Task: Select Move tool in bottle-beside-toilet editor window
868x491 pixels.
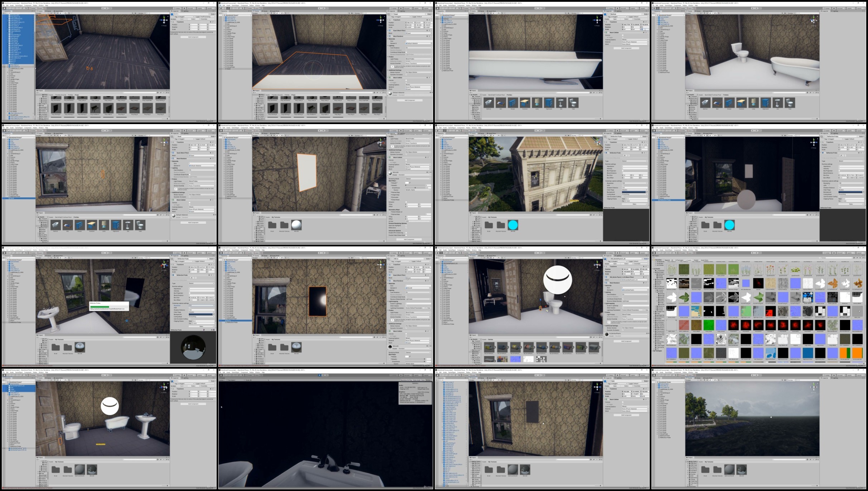Action: (x=442, y=253)
